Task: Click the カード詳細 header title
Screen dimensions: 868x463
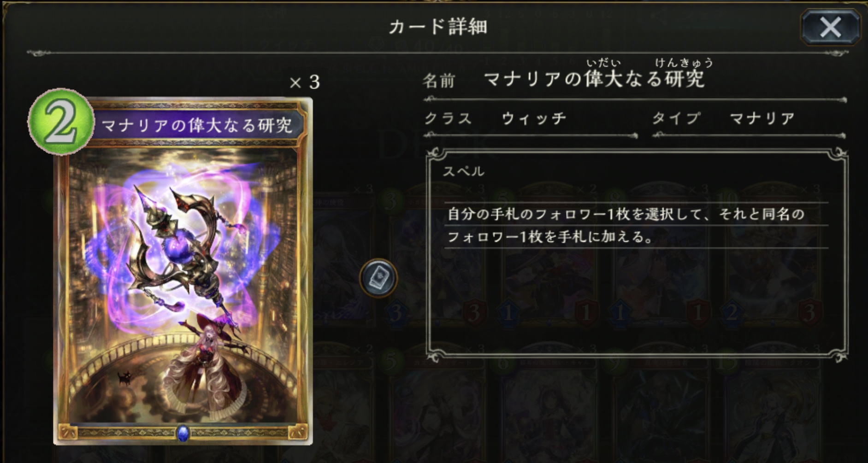Action: pyautogui.click(x=437, y=27)
